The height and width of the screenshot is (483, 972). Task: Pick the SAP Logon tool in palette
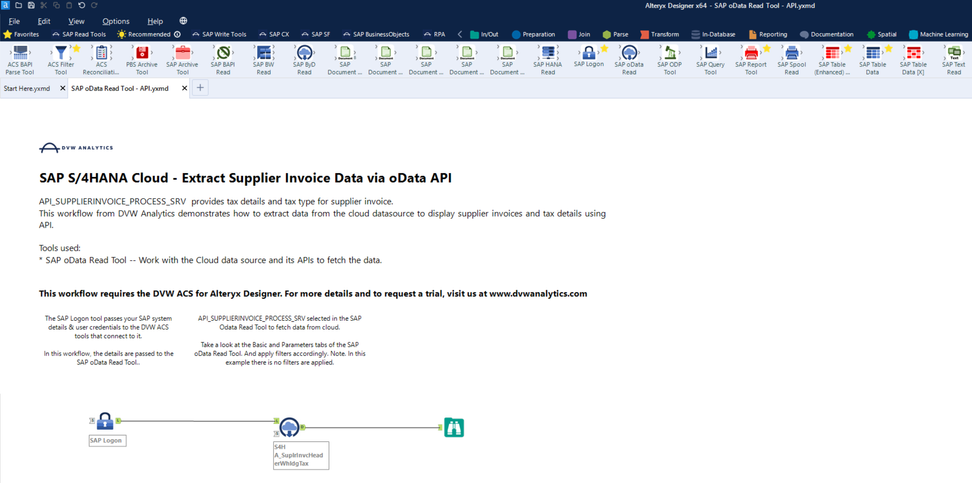pos(589,53)
